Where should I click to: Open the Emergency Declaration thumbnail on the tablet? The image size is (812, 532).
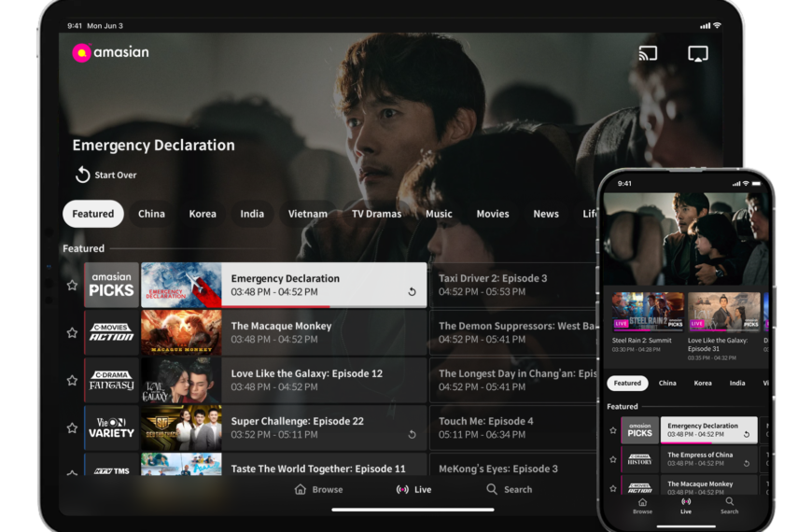181,285
